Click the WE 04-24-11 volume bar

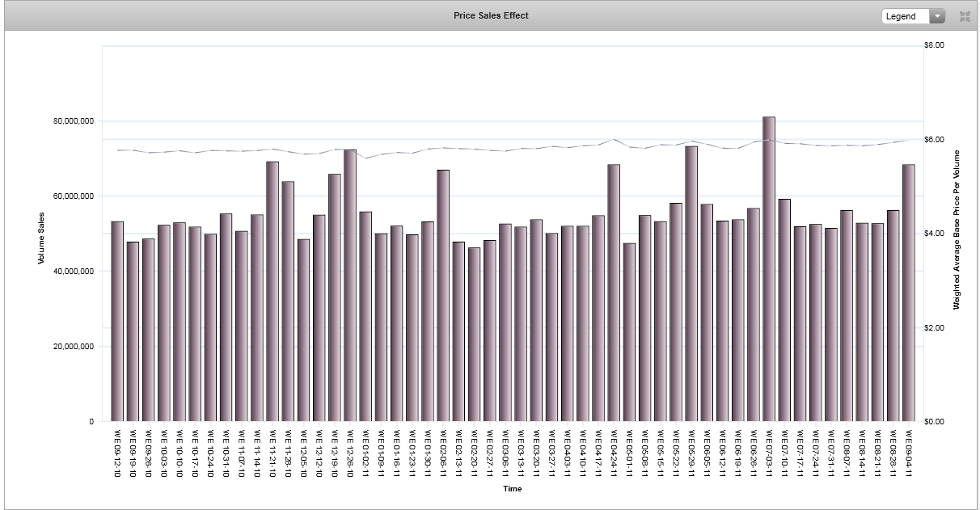(614, 293)
